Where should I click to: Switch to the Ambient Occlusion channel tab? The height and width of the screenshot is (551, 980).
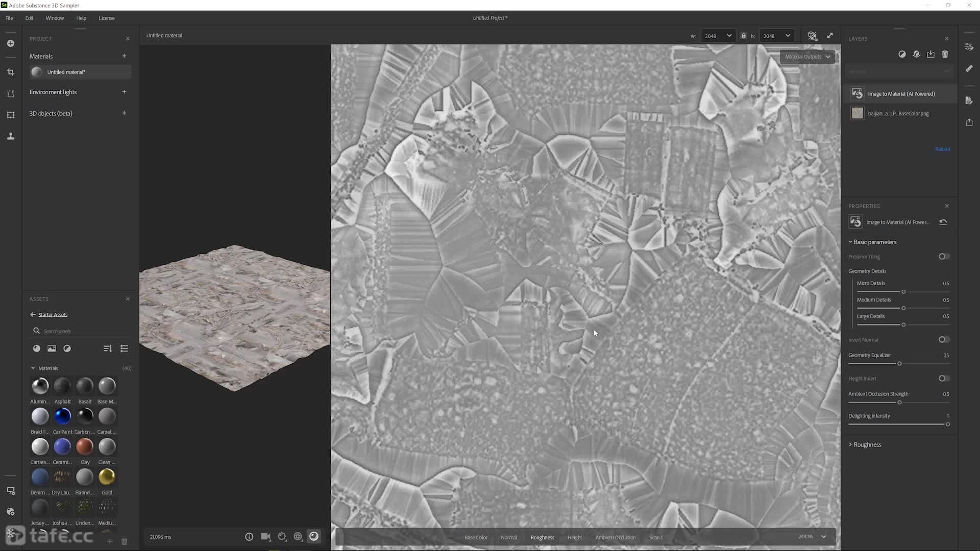pyautogui.click(x=616, y=537)
